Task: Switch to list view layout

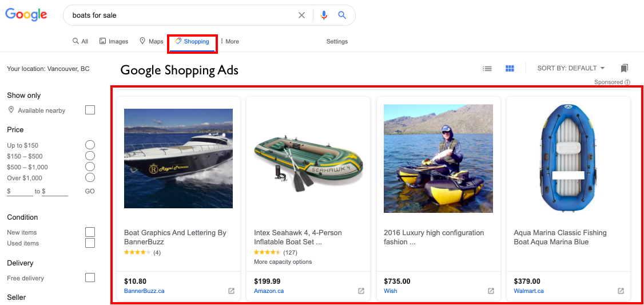Action: (487, 69)
